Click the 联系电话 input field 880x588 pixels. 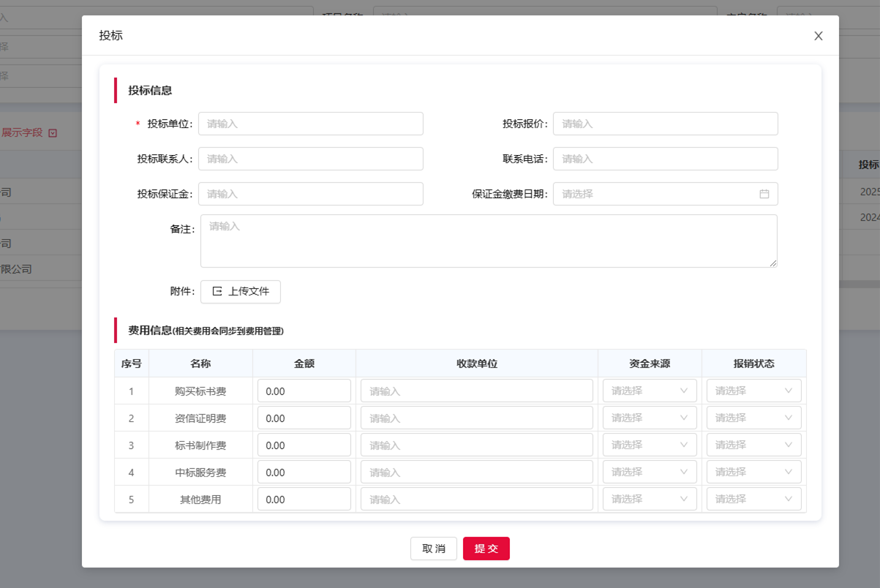(x=664, y=159)
